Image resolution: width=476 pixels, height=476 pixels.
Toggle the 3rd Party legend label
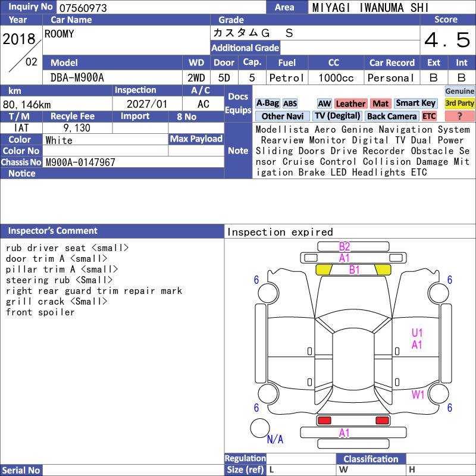[x=459, y=104]
